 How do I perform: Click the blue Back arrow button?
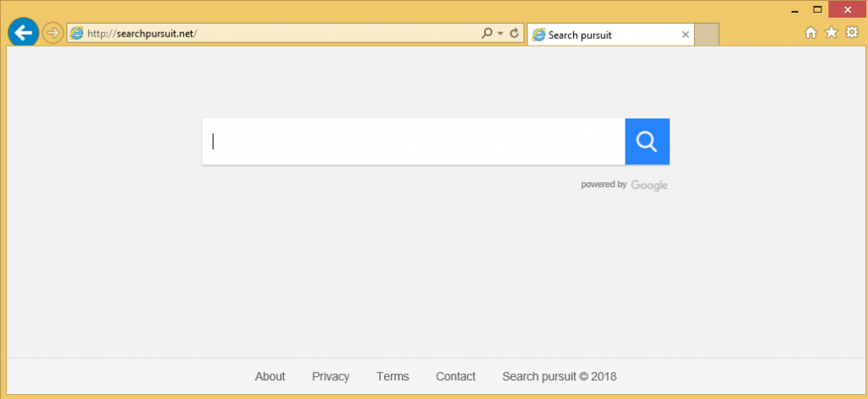[23, 33]
